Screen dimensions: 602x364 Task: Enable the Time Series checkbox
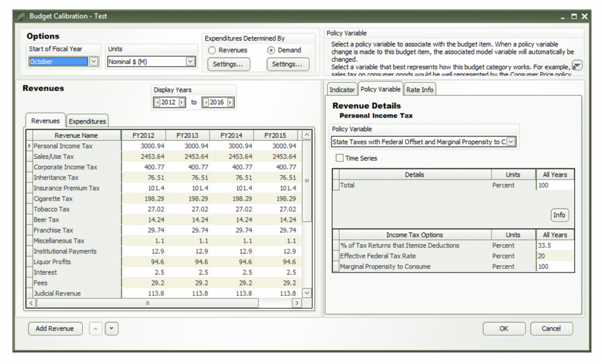click(339, 158)
